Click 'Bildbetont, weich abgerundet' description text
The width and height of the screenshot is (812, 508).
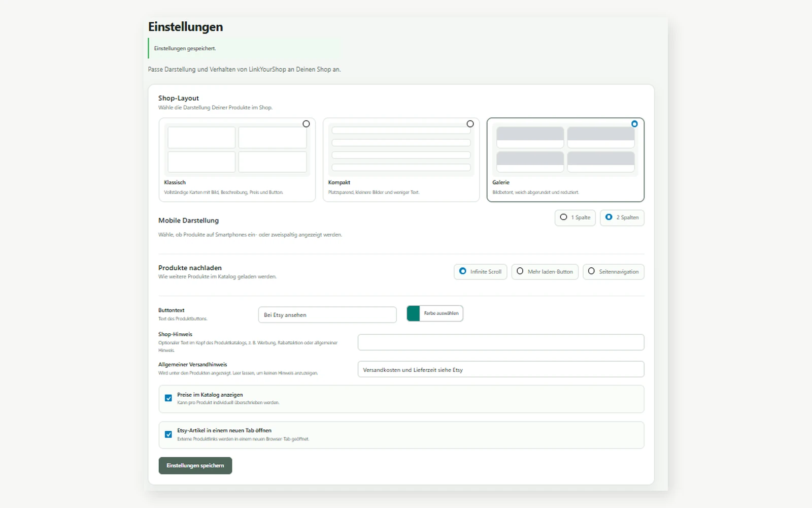click(535, 193)
